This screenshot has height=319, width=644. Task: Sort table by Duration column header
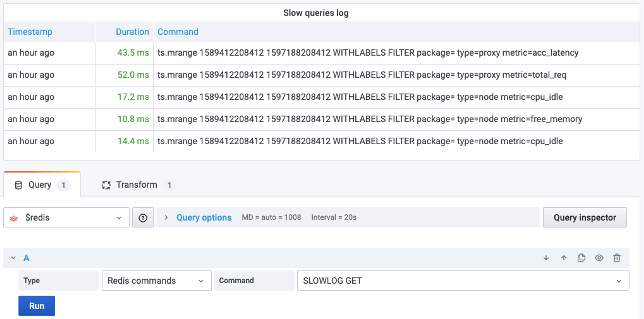click(132, 32)
